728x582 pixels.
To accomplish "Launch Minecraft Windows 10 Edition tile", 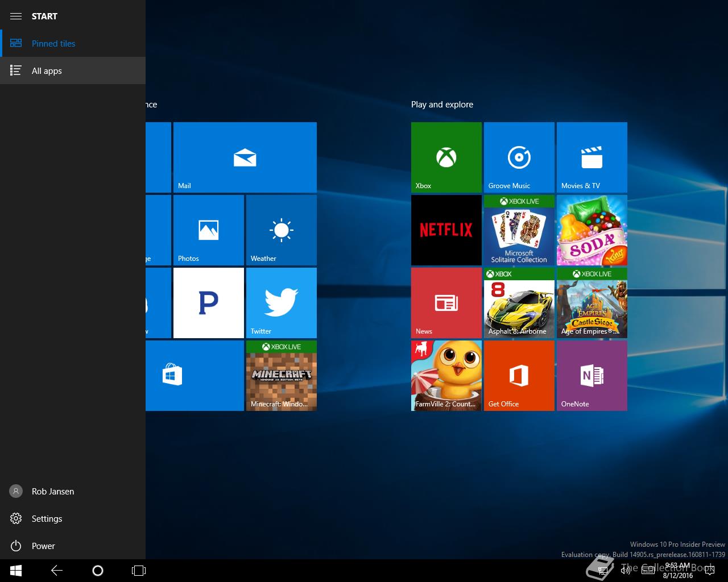I will pos(282,376).
